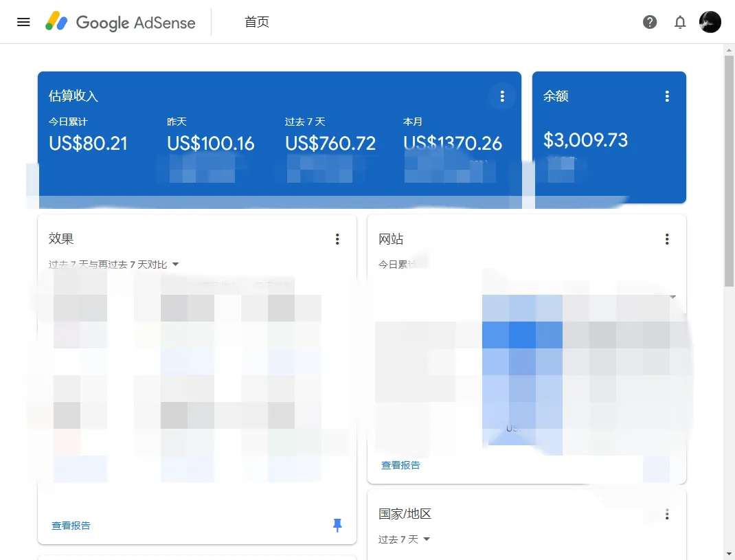Click the 今日累计 label in 估算收入
The width and height of the screenshot is (735, 560).
(x=69, y=122)
